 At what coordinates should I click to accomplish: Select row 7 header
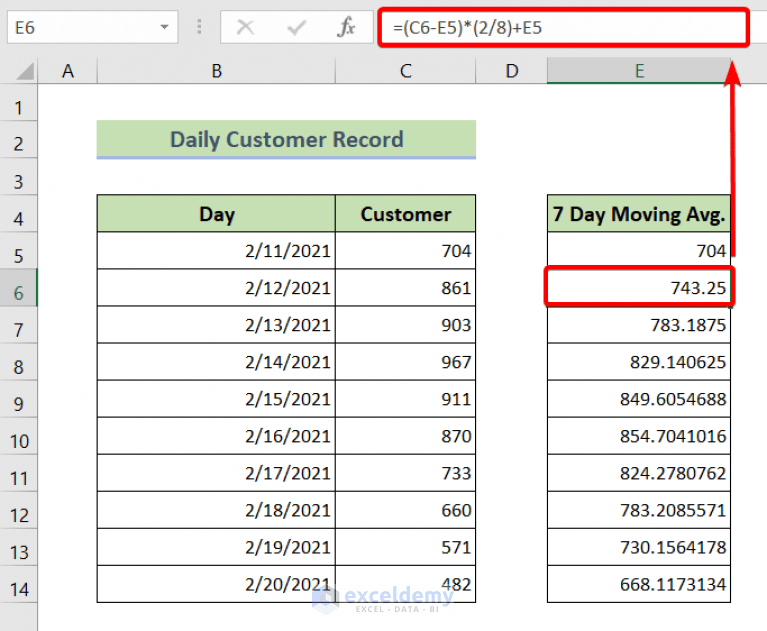pos(19,326)
